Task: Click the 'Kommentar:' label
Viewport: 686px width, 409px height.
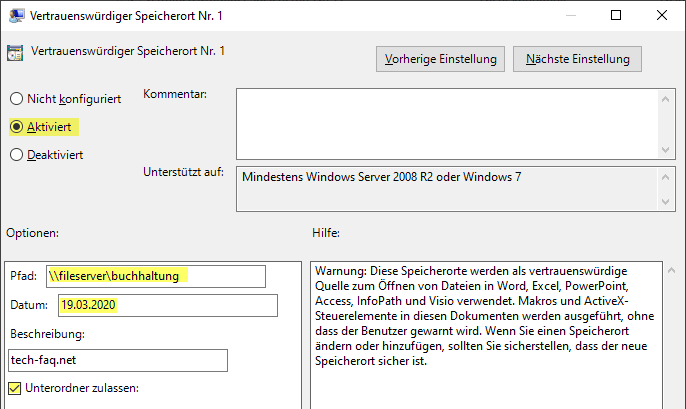Action: pyautogui.click(x=175, y=94)
